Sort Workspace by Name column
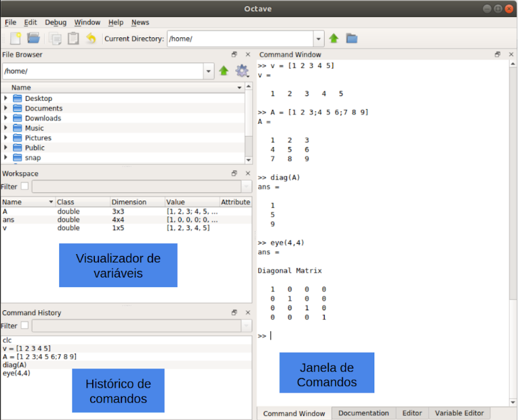518x420 pixels. [28, 202]
